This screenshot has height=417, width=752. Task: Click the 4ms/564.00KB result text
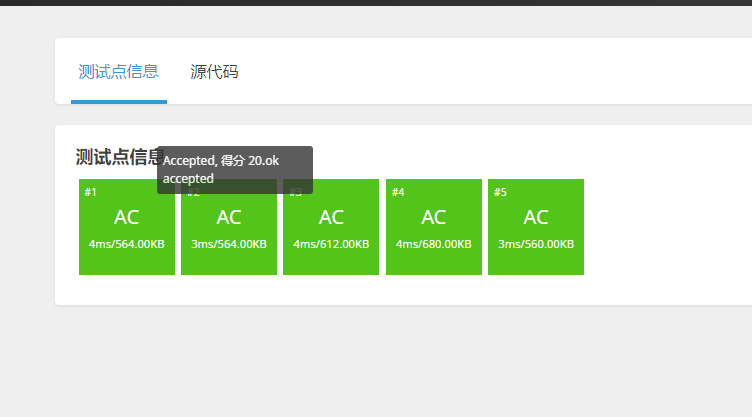point(126,244)
